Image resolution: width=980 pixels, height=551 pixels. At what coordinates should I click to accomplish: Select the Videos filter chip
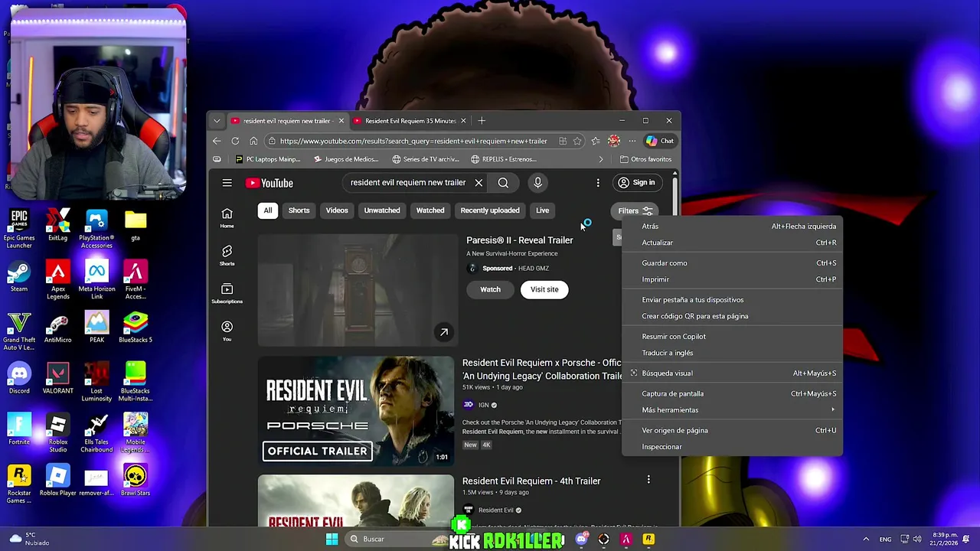337,210
